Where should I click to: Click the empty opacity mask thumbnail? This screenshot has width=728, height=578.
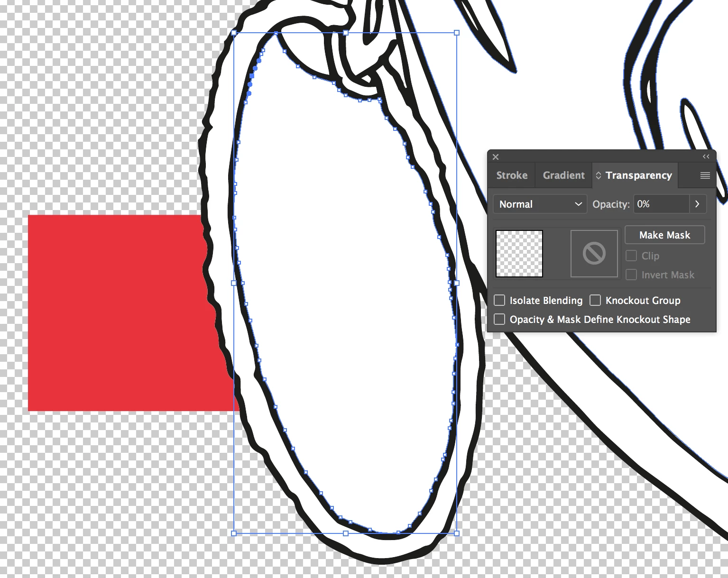pyautogui.click(x=594, y=254)
